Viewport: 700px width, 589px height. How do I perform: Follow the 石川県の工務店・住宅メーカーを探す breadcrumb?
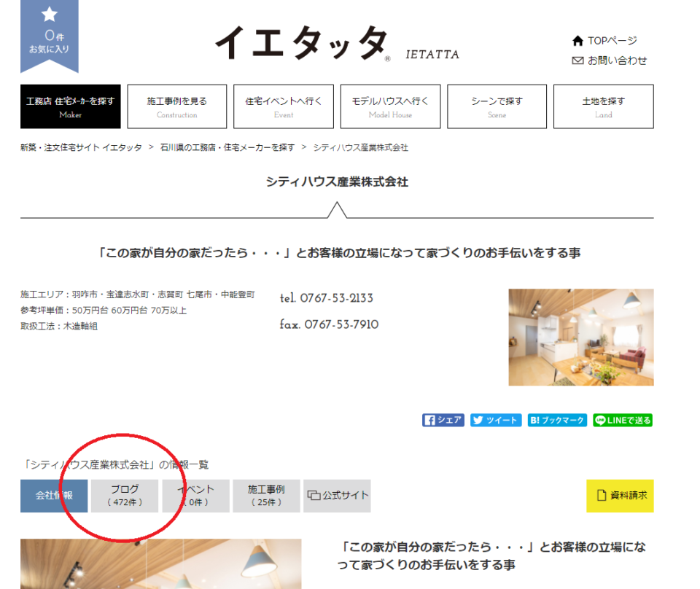click(x=227, y=147)
